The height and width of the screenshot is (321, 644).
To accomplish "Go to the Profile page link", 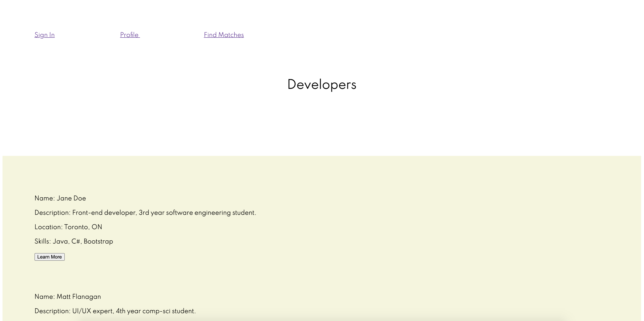I will (x=129, y=35).
